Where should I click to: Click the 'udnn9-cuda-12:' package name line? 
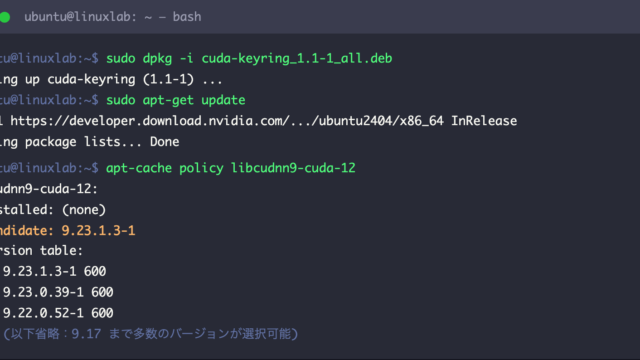[x=49, y=189]
